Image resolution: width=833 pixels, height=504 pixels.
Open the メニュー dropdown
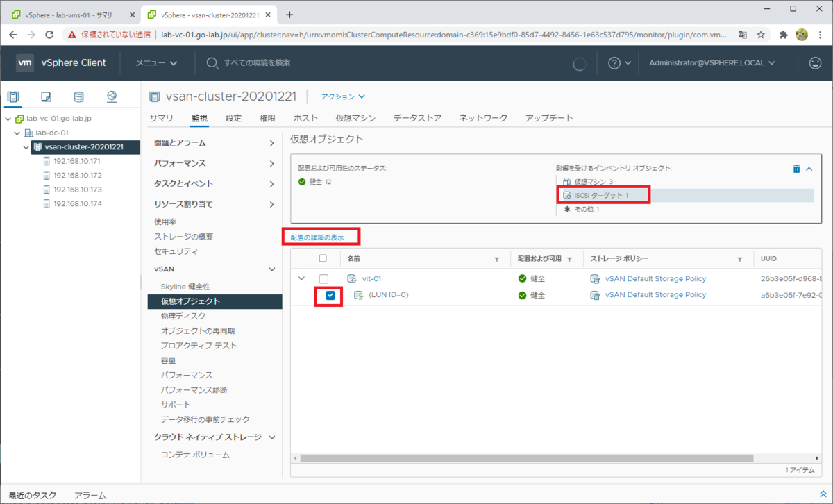coord(156,63)
